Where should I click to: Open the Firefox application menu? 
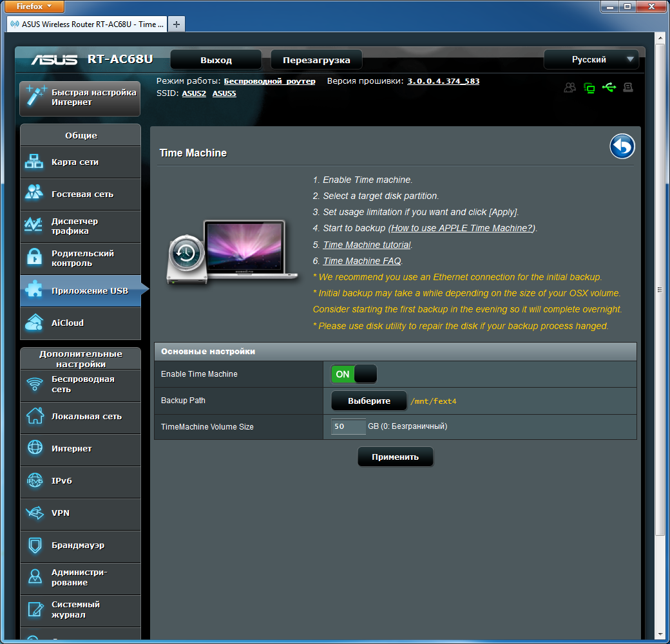pos(34,6)
